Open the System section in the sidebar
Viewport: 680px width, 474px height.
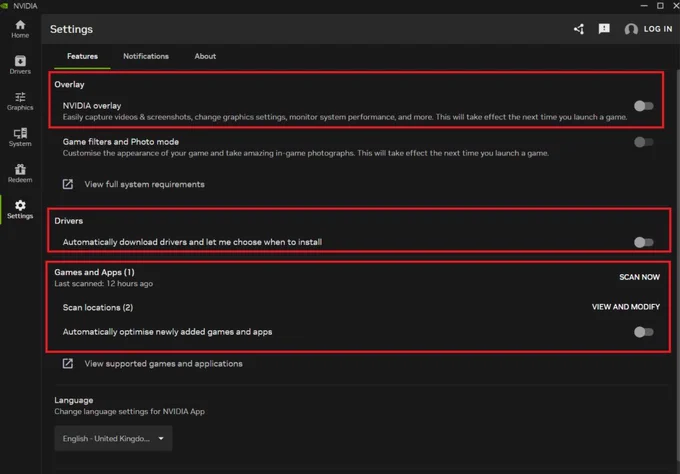click(x=20, y=137)
